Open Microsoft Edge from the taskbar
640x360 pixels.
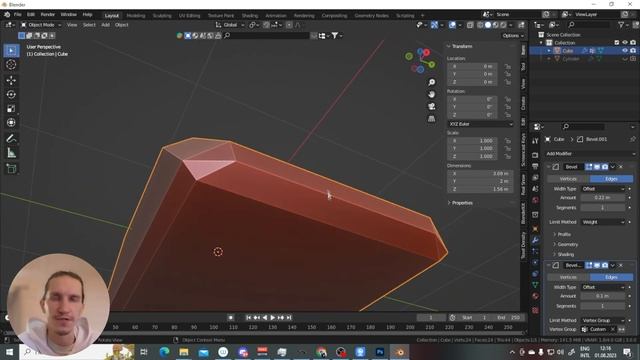tap(164, 352)
